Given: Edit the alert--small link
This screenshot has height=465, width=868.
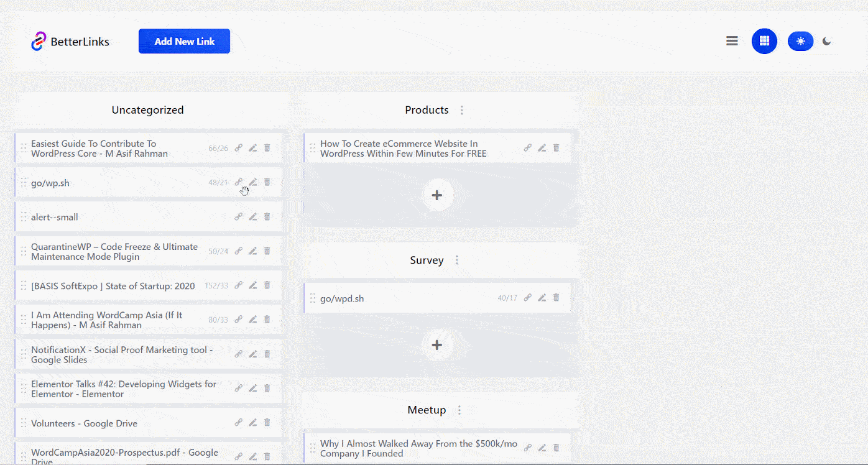Looking at the screenshot, I should click(x=252, y=217).
